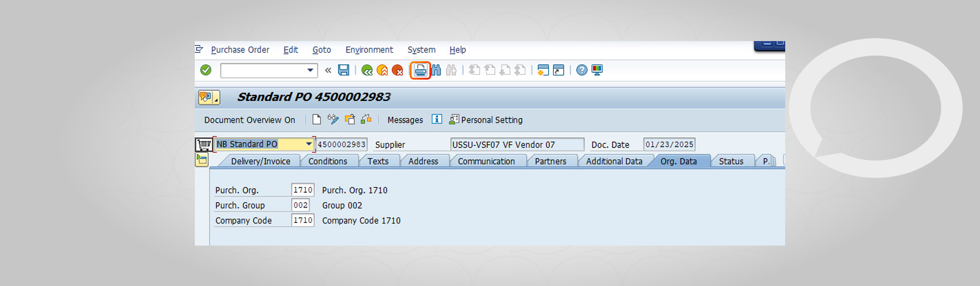Click the Personal Setting button
This screenshot has width=980, height=286.
click(486, 120)
